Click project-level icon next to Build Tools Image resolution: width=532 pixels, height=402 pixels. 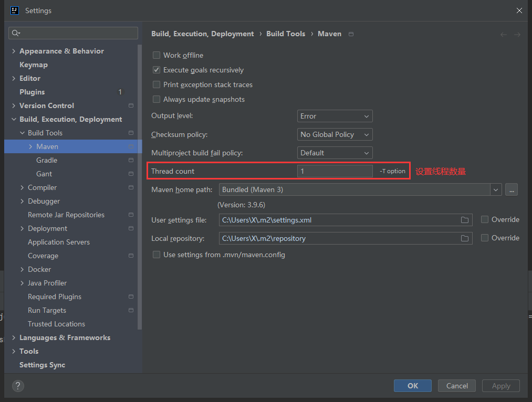131,133
